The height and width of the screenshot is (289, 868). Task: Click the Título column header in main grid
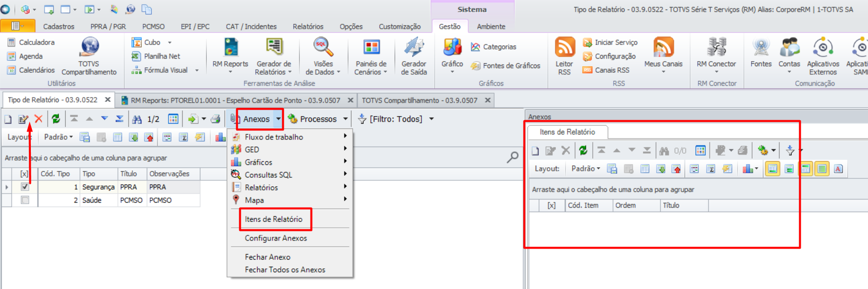tap(132, 174)
